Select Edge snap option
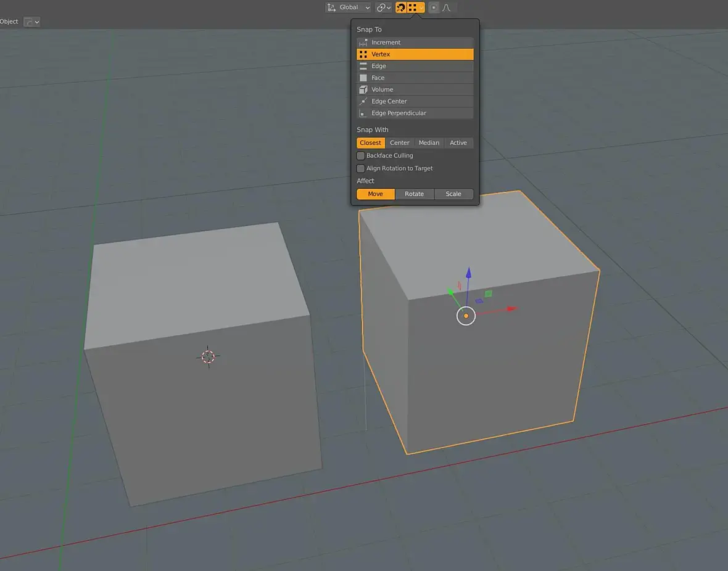The width and height of the screenshot is (728, 571). click(415, 66)
